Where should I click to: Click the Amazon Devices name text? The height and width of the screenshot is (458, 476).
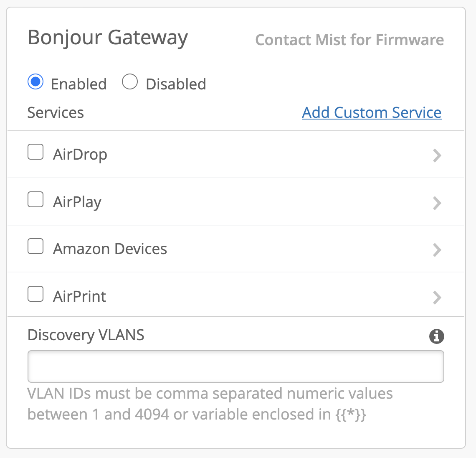(x=110, y=249)
